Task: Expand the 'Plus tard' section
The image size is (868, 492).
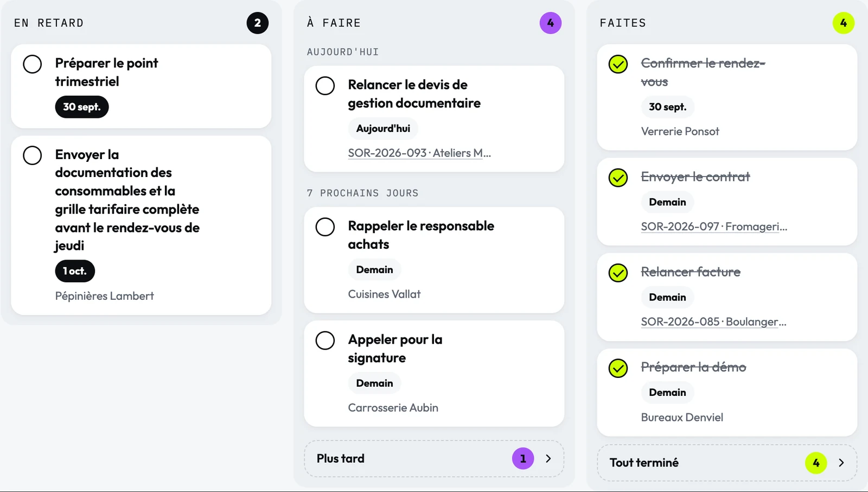Action: pos(434,459)
